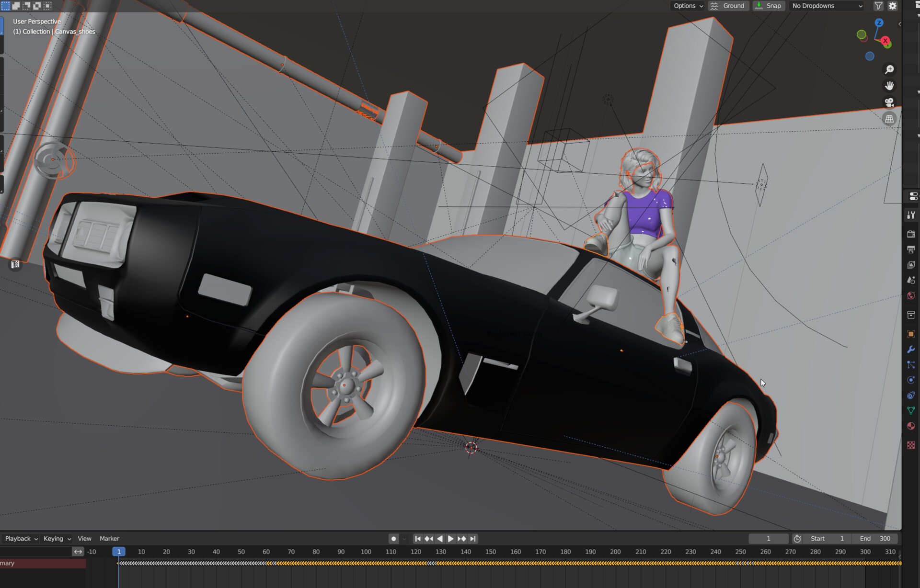
Task: Open the Marker menu in the timeline
Action: (x=109, y=538)
